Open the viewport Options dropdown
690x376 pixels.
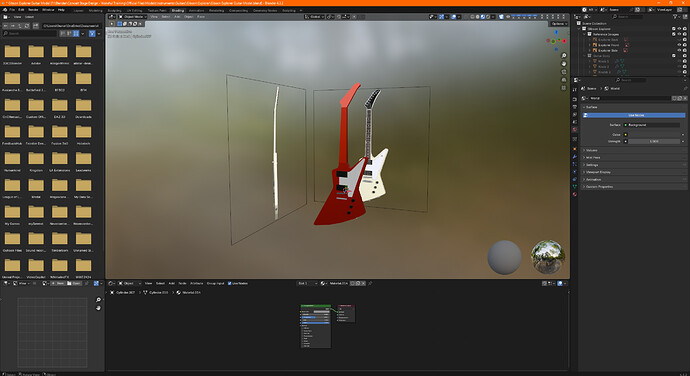coord(558,24)
